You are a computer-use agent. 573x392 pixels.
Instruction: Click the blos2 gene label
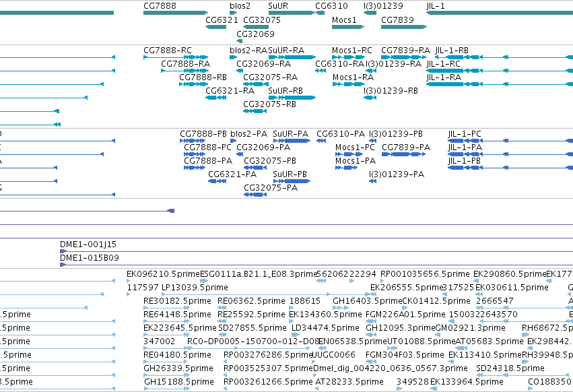pos(240,6)
